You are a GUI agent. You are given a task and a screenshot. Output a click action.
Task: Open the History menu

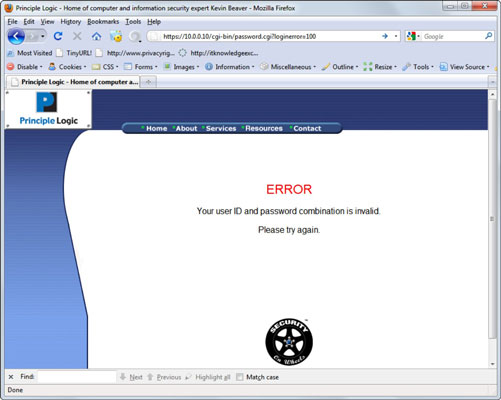[x=71, y=22]
